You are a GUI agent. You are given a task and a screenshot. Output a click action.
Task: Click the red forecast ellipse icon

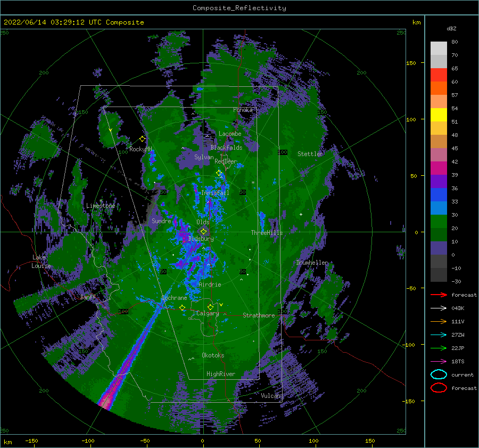coord(439,388)
